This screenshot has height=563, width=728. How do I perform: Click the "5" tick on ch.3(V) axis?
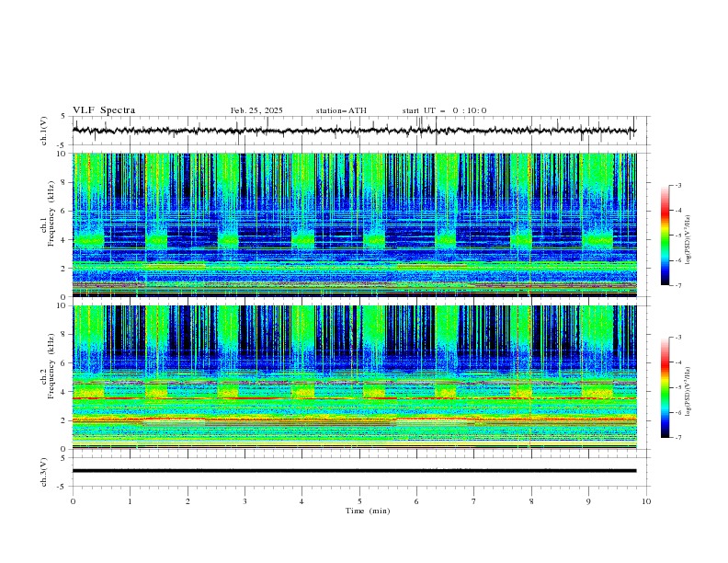63,458
